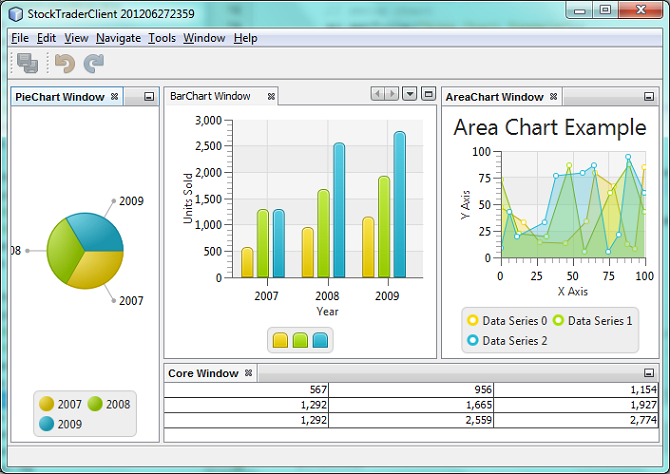Viewport: 670px width, 474px height.
Task: Minimize the PieChart Window panel
Action: [x=149, y=97]
